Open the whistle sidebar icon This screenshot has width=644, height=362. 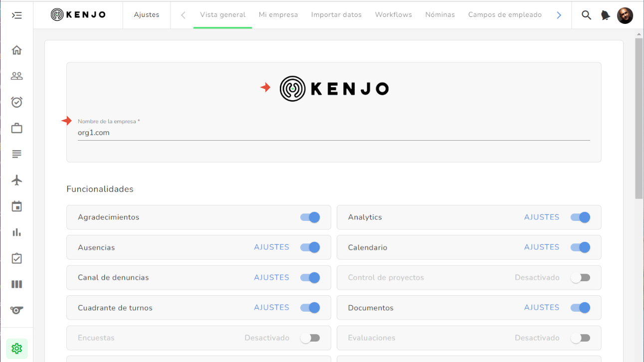pyautogui.click(x=16, y=310)
